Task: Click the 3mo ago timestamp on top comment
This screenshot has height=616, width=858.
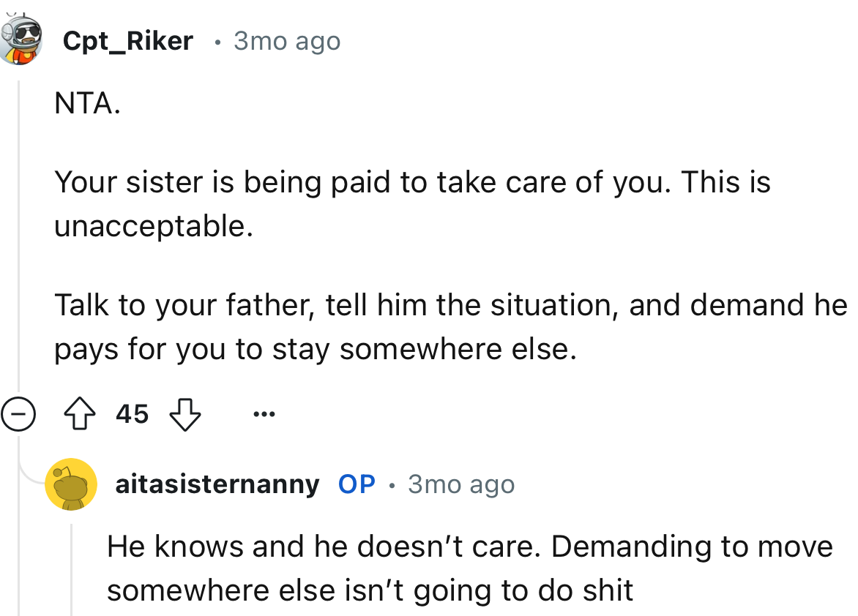Action: pyautogui.click(x=287, y=41)
